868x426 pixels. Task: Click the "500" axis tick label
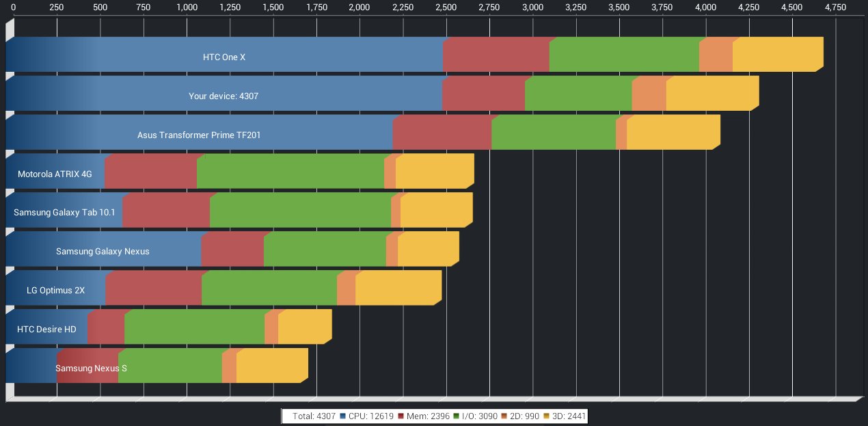(x=100, y=7)
